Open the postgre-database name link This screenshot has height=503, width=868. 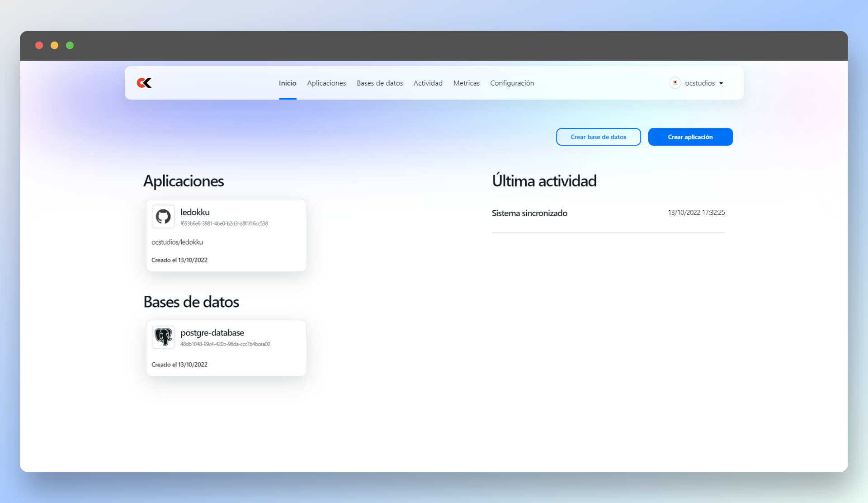click(212, 332)
